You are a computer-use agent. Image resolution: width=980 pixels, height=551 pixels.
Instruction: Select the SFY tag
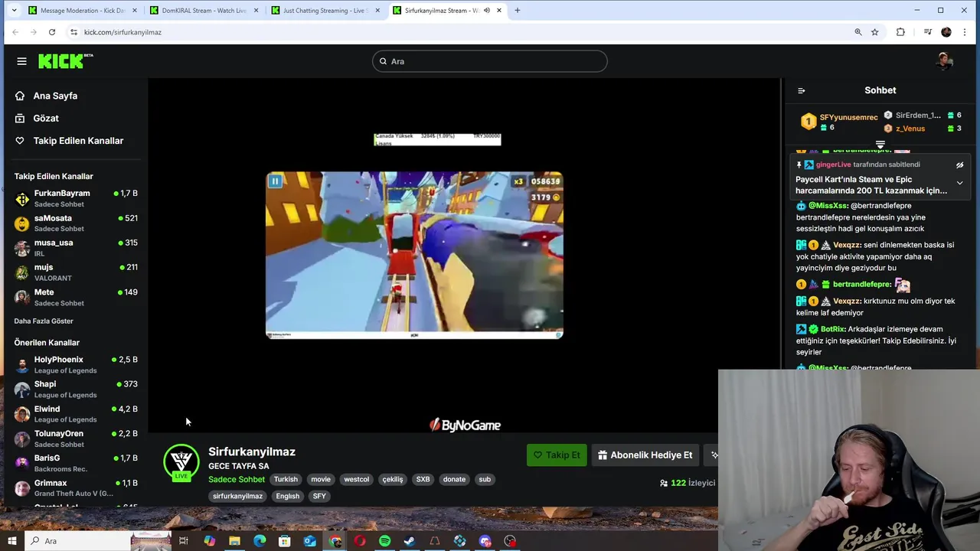319,496
